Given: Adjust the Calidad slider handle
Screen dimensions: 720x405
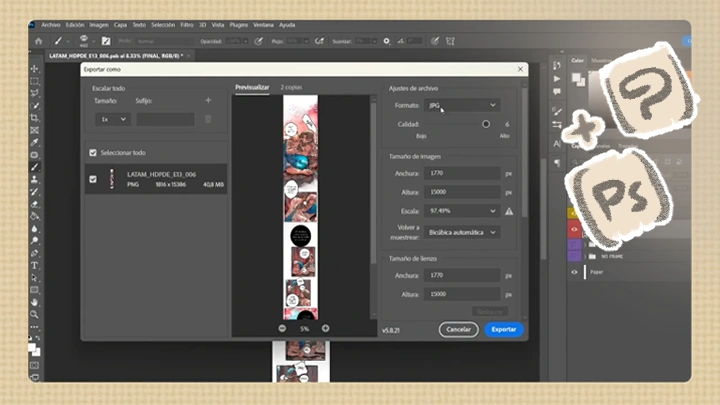Looking at the screenshot, I should [486, 124].
